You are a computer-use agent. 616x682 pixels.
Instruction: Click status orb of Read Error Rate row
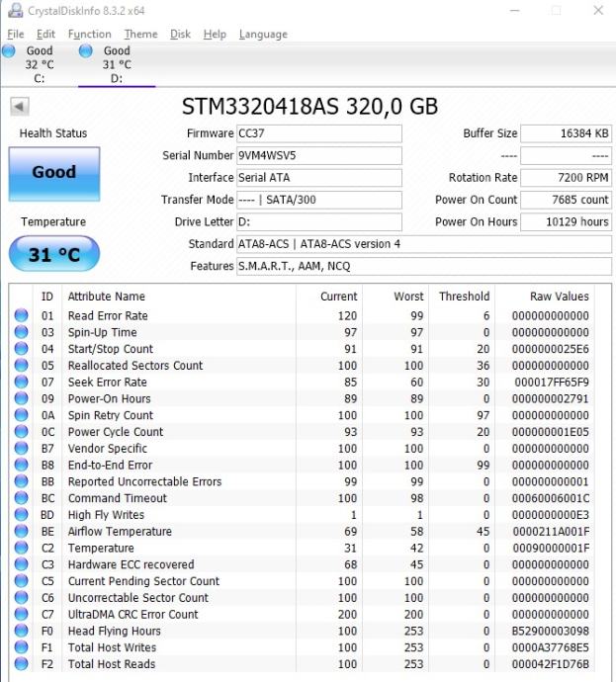[x=21, y=315]
